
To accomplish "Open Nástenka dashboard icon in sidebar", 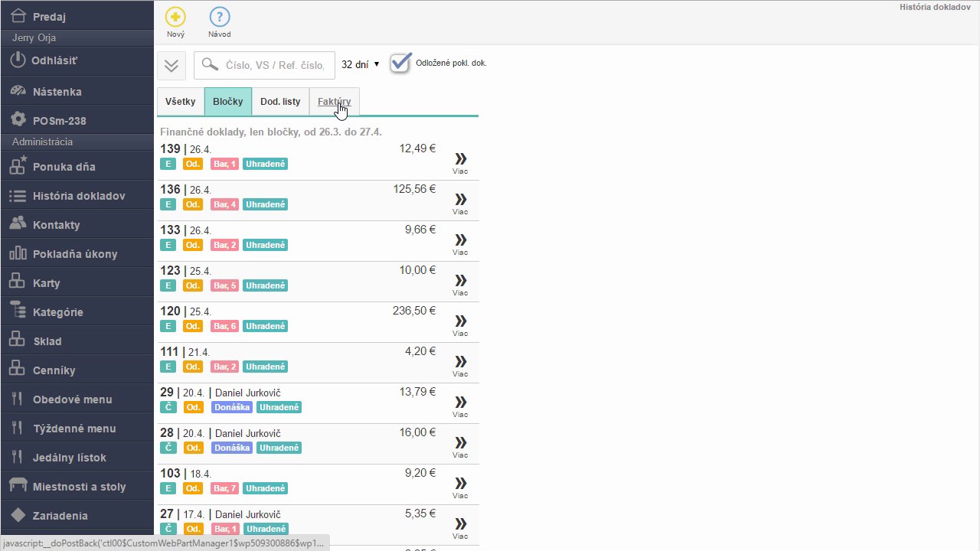I will [18, 91].
